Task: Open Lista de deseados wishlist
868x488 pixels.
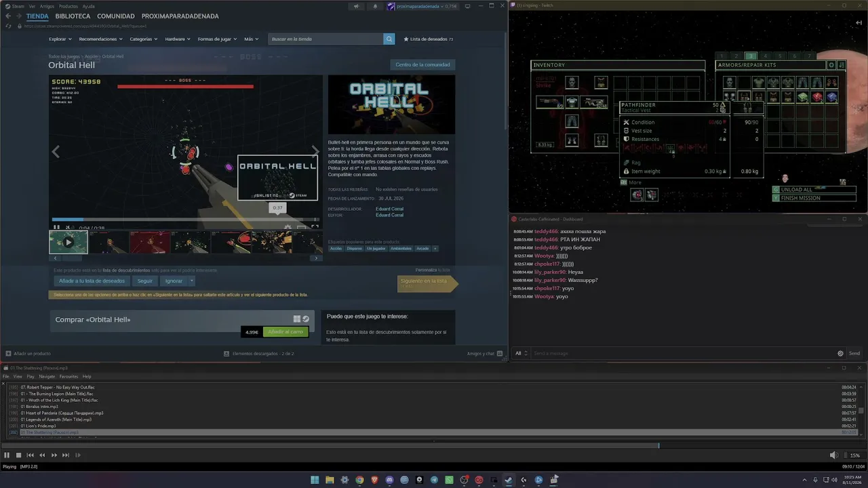Action: click(x=428, y=39)
